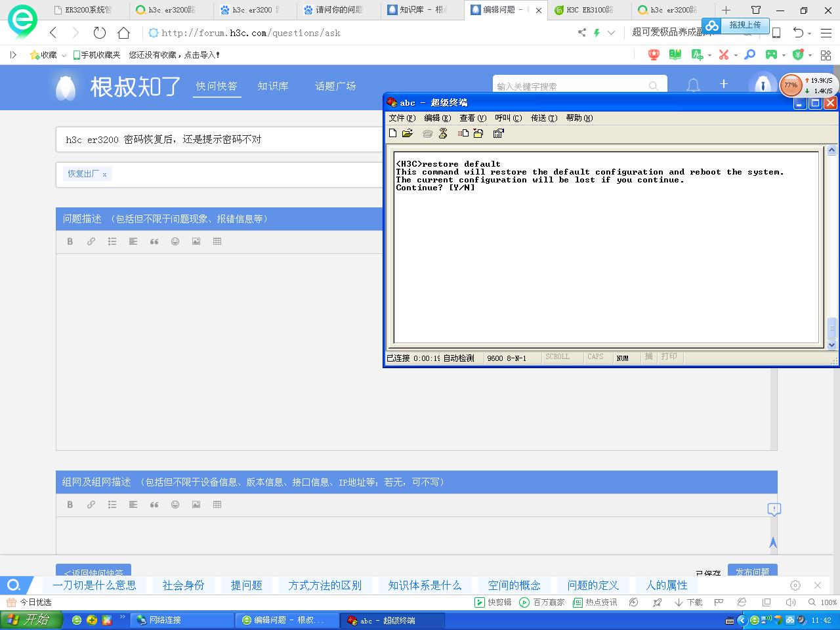
Task: Expand the address bar dropdown chevron
Action: 612,33
